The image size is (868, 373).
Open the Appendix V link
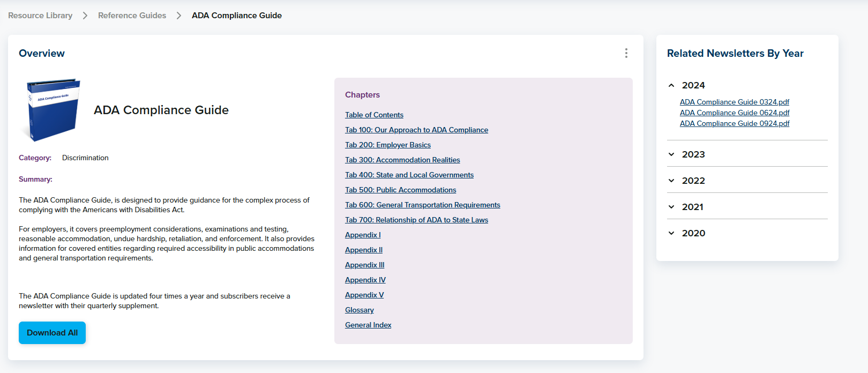click(364, 295)
